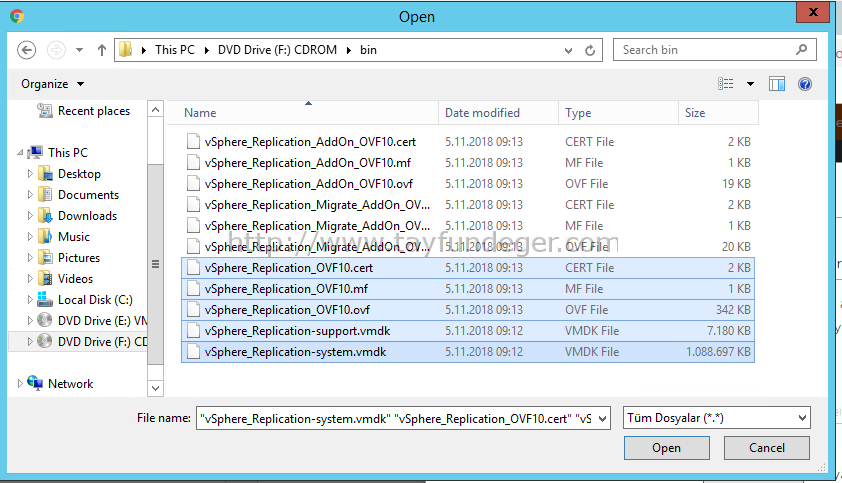
Task: Click the File name text field
Action: tap(396, 418)
